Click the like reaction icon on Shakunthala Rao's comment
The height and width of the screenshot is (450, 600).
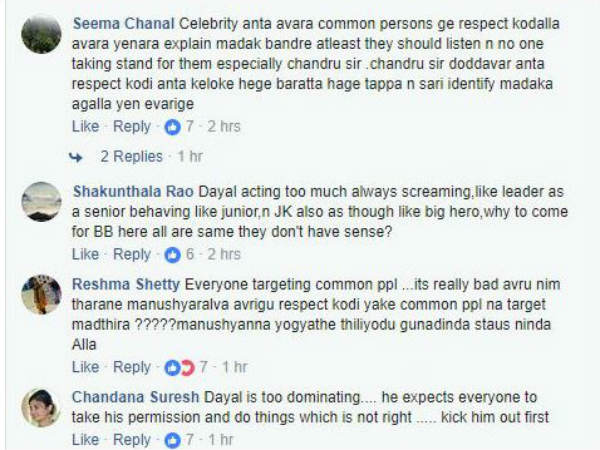coord(172,255)
